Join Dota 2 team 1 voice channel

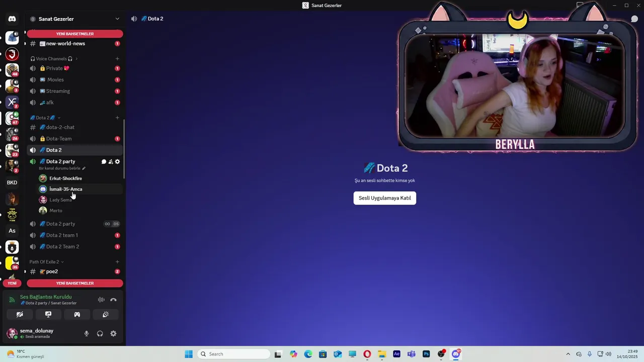[74, 235]
